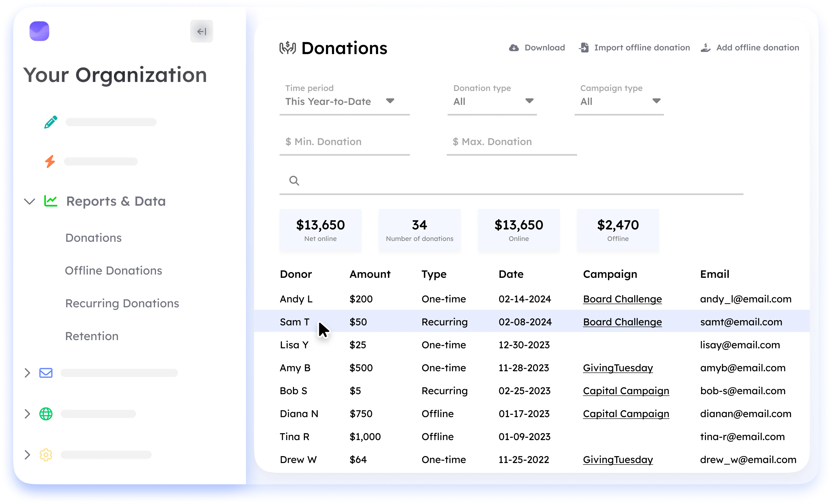832x504 pixels.
Task: Open Offline Donations in the sidebar
Action: [113, 271]
